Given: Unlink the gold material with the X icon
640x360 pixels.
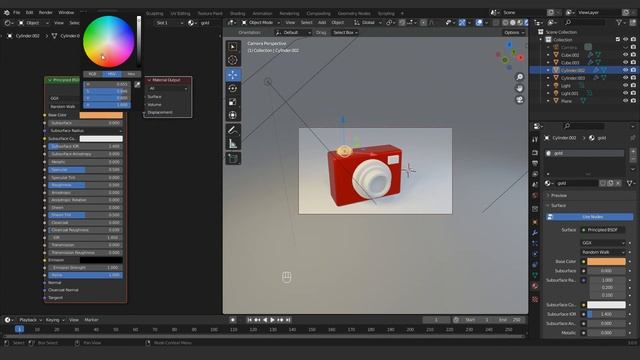Looking at the screenshot, I should click(618, 183).
